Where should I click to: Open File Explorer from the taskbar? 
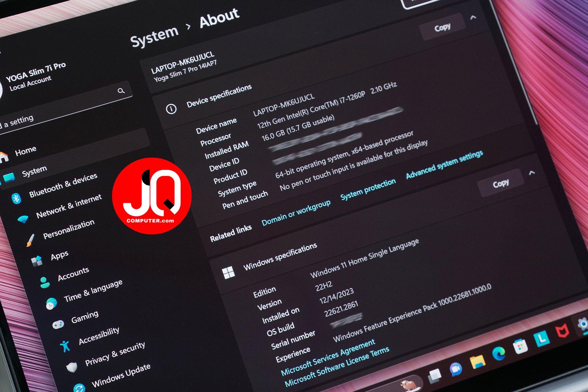477,362
